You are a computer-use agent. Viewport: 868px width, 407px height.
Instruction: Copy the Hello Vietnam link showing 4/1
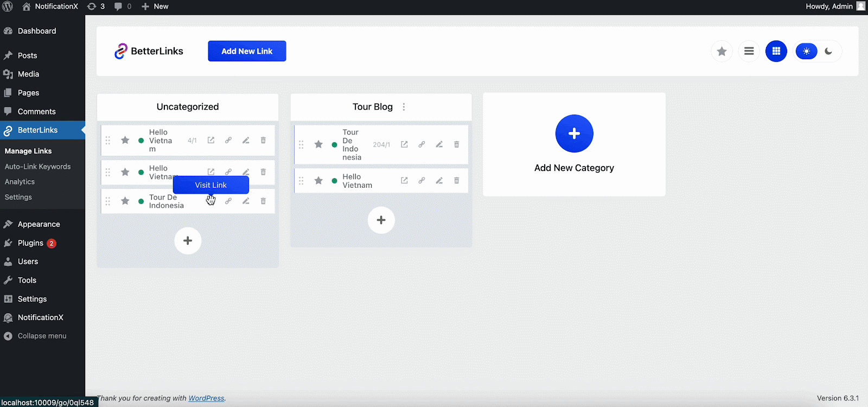228,140
